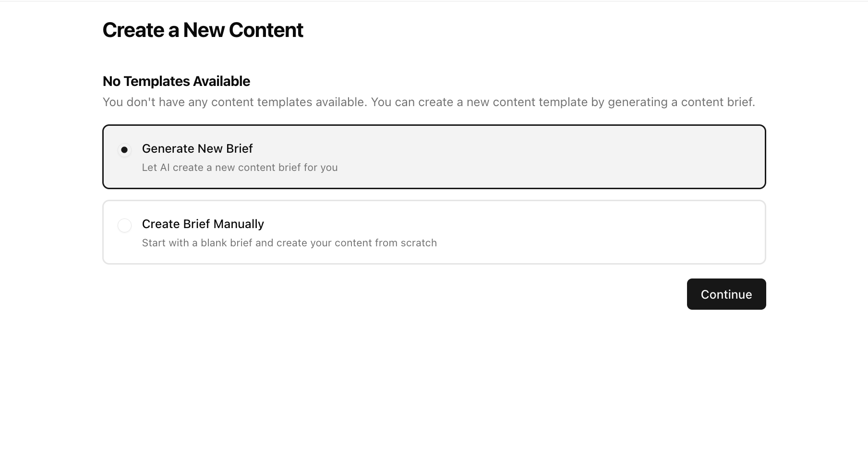
Task: Click the filled dot in the selected radio
Action: [x=124, y=150]
